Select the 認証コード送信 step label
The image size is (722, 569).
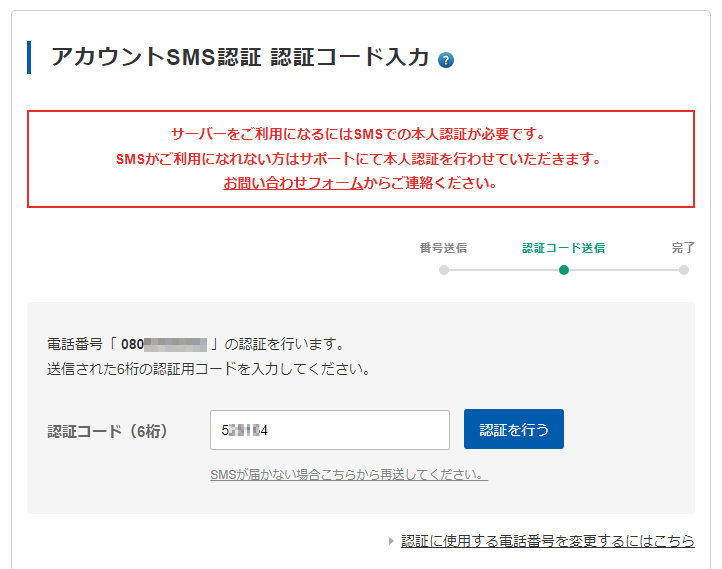tap(563, 248)
